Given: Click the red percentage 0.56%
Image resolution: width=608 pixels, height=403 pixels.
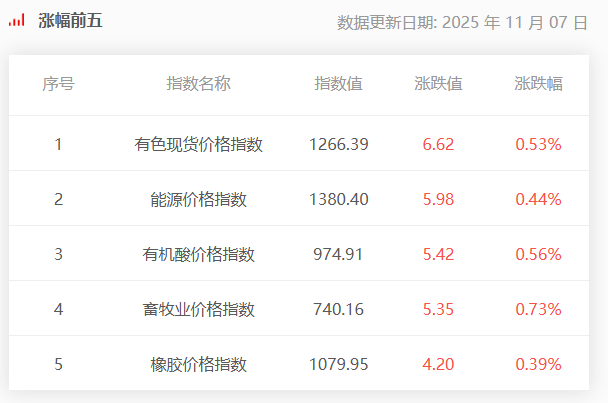Looking at the screenshot, I should 538,254.
